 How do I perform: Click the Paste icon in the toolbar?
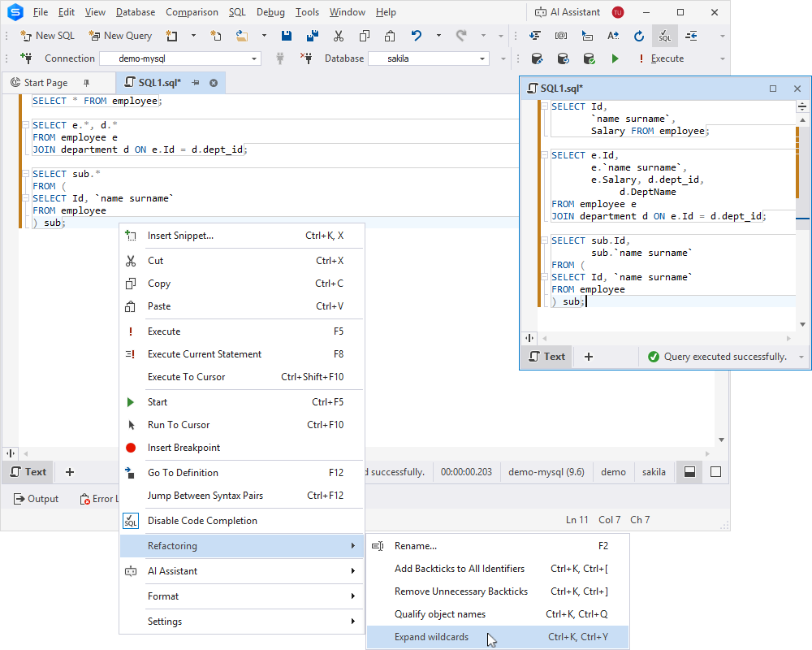coord(390,36)
